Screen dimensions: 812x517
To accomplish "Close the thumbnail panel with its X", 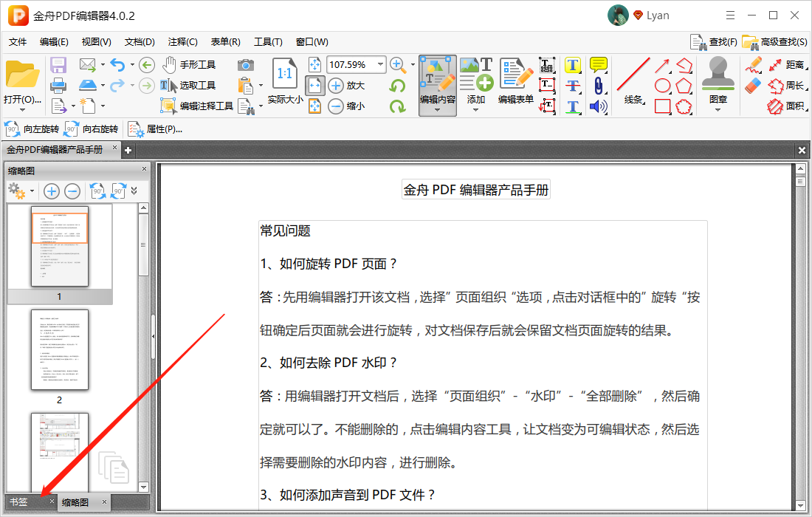I will [x=145, y=169].
